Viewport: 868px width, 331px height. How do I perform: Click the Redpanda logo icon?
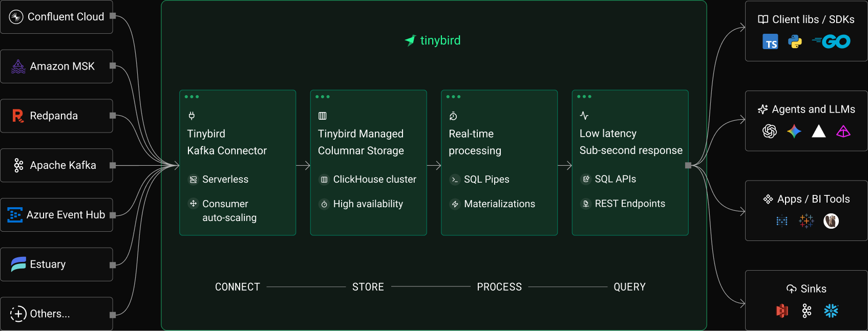tap(18, 116)
